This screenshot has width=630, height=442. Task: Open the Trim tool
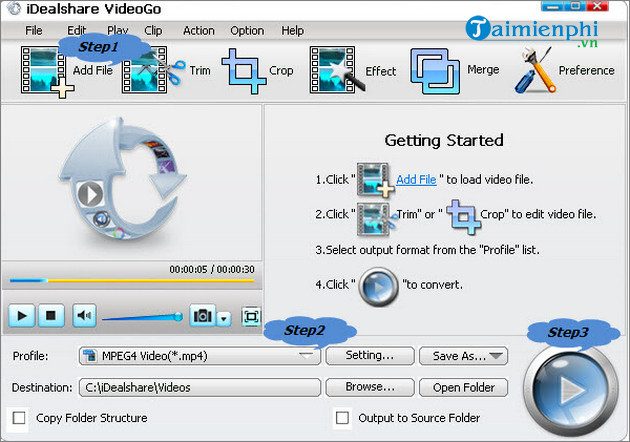151,70
